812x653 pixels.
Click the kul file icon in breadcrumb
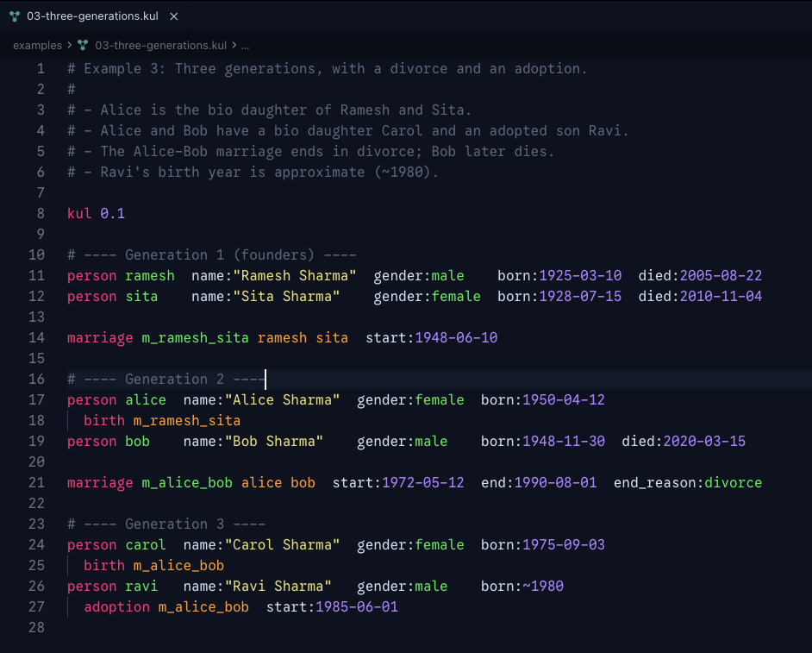[83, 46]
